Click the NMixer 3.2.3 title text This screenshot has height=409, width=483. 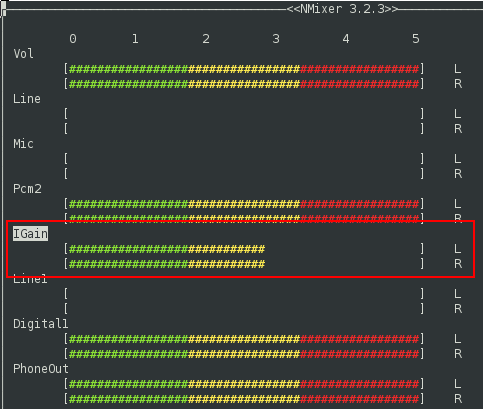tap(342, 9)
